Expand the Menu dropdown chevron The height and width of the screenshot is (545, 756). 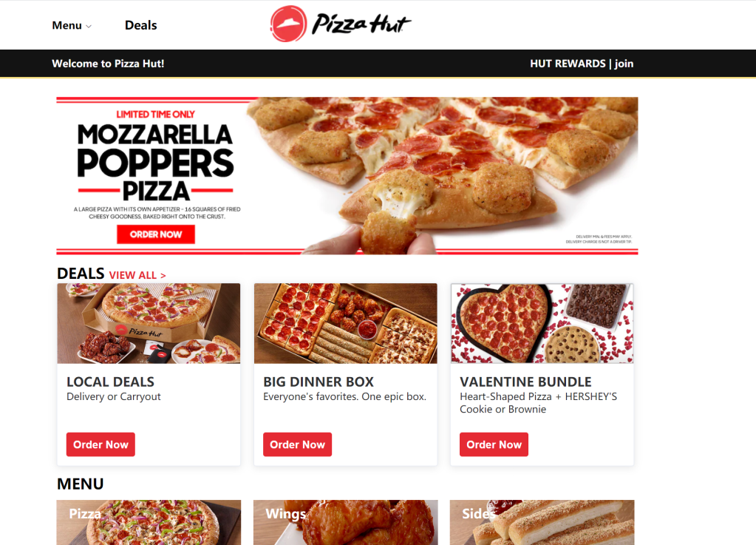point(89,26)
